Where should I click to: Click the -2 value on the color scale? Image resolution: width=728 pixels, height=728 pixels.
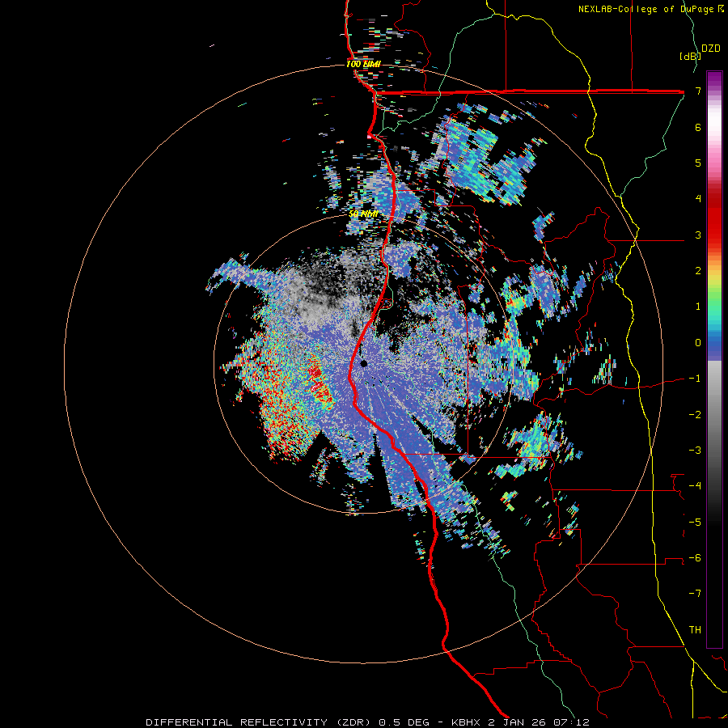(695, 415)
